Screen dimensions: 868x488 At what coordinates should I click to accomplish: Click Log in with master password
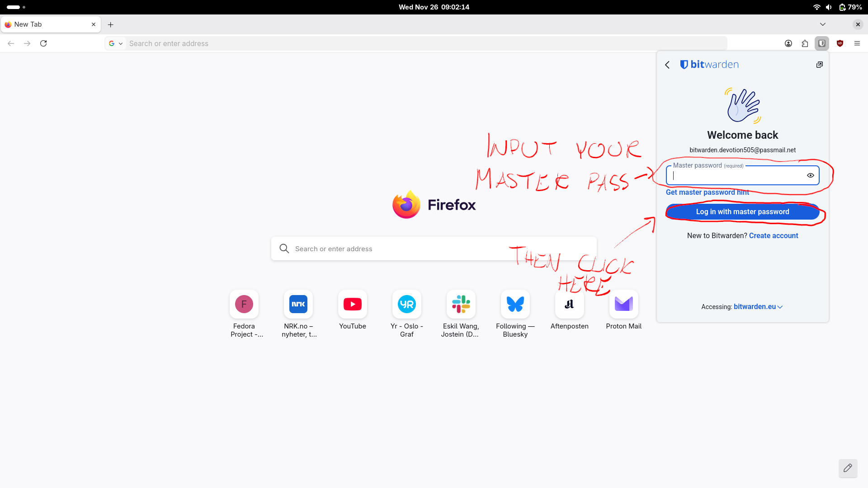pyautogui.click(x=742, y=212)
